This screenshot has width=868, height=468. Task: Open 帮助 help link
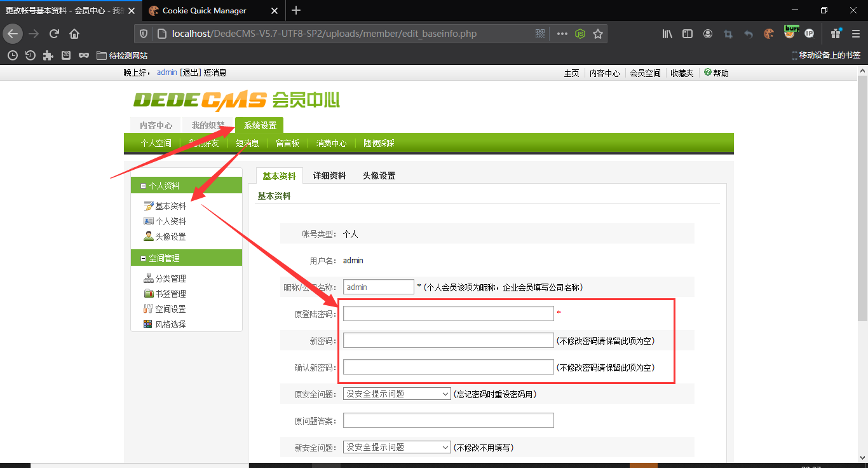716,73
